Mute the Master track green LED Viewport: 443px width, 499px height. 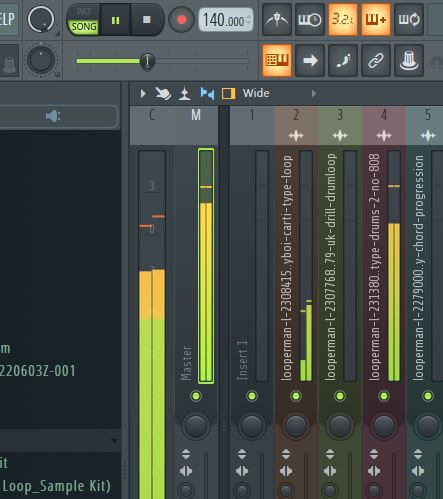tap(196, 396)
